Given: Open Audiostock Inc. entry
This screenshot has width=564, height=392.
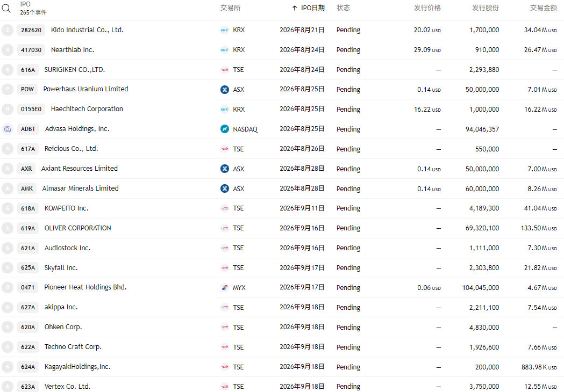Looking at the screenshot, I should 68,248.
